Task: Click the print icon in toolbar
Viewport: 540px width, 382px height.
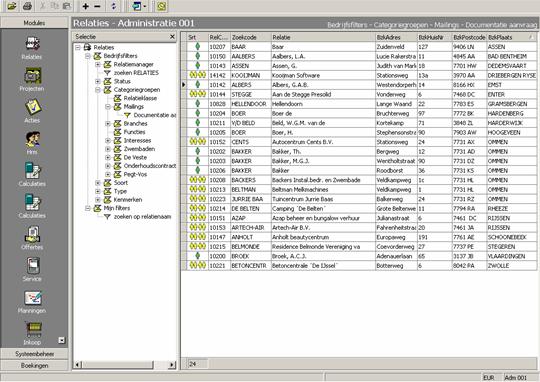Action: pyautogui.click(x=27, y=6)
